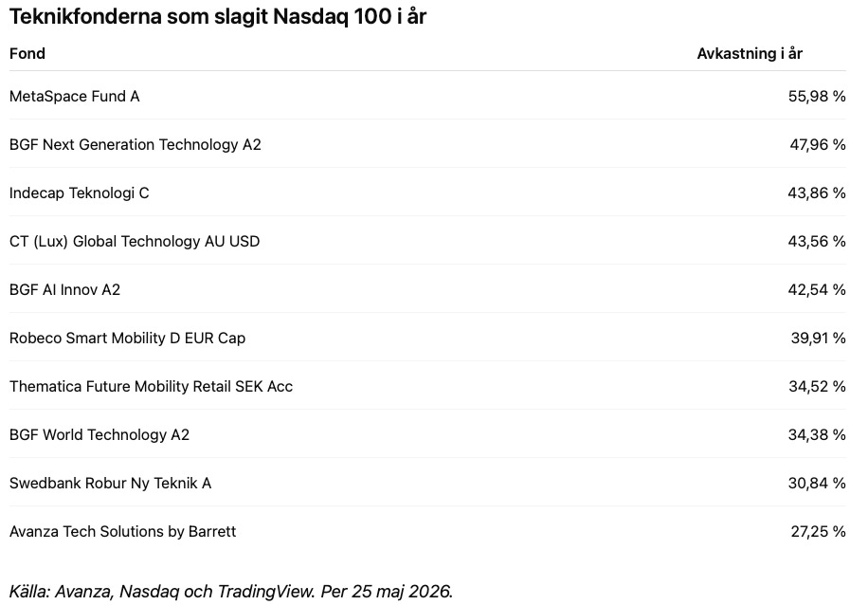Click BGF World Technology A2 entry
The height and width of the screenshot is (605, 868).
99,435
